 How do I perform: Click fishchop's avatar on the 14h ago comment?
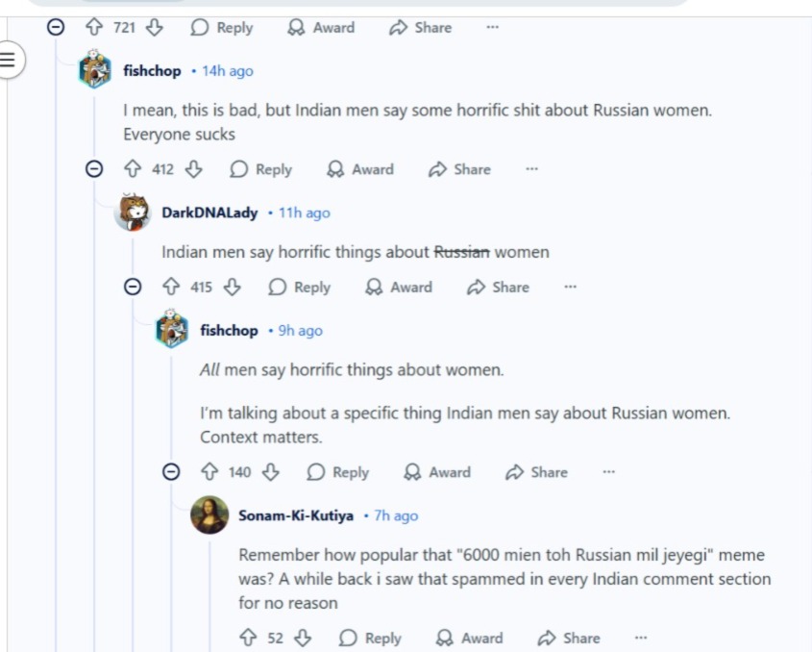94,71
